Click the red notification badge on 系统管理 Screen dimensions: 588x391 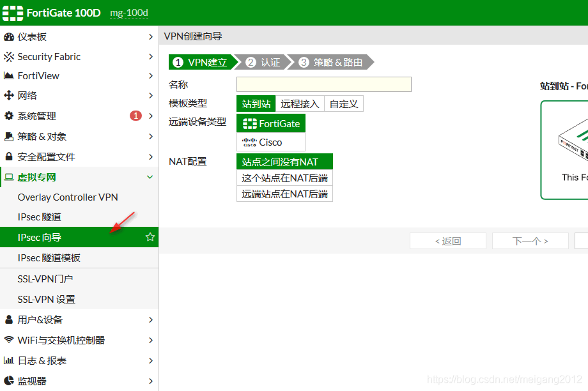135,116
